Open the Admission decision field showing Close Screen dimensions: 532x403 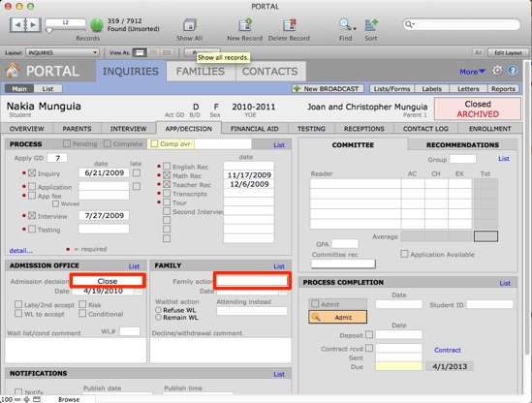pos(108,281)
